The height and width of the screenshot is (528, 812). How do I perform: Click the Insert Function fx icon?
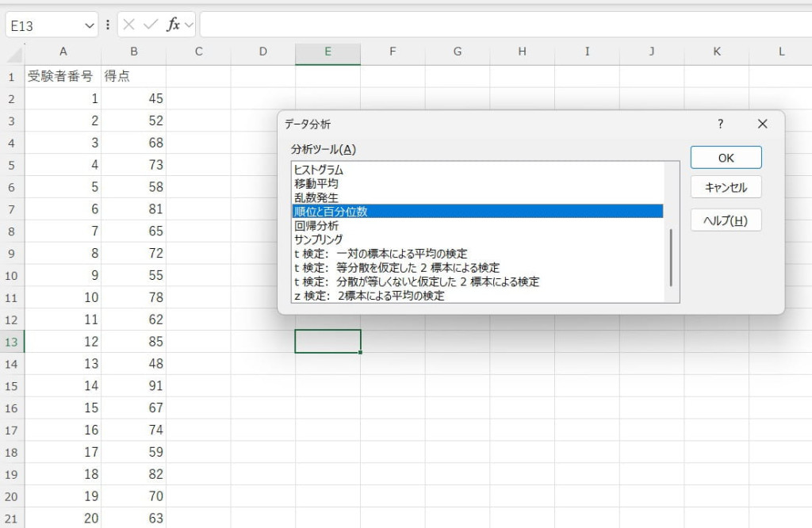173,25
